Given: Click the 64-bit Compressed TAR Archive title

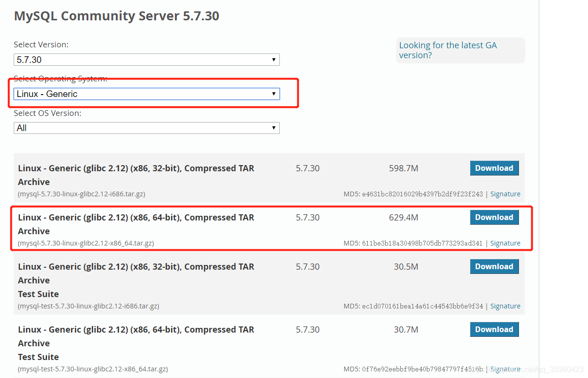Looking at the screenshot, I should point(136,224).
